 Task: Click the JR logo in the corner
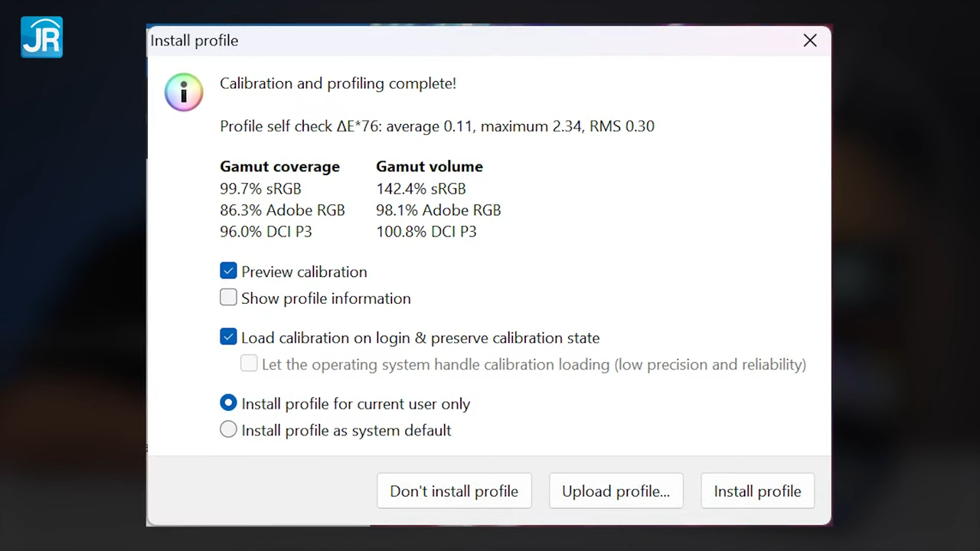click(x=41, y=37)
